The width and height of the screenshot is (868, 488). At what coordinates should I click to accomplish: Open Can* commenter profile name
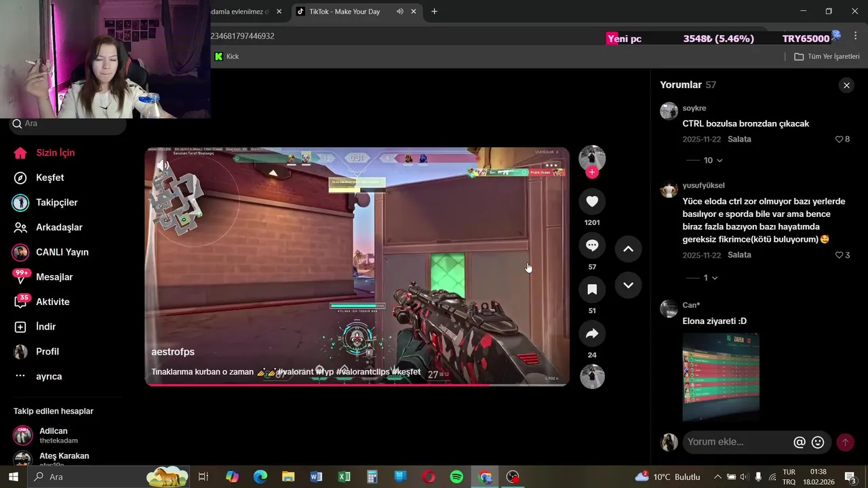click(691, 305)
